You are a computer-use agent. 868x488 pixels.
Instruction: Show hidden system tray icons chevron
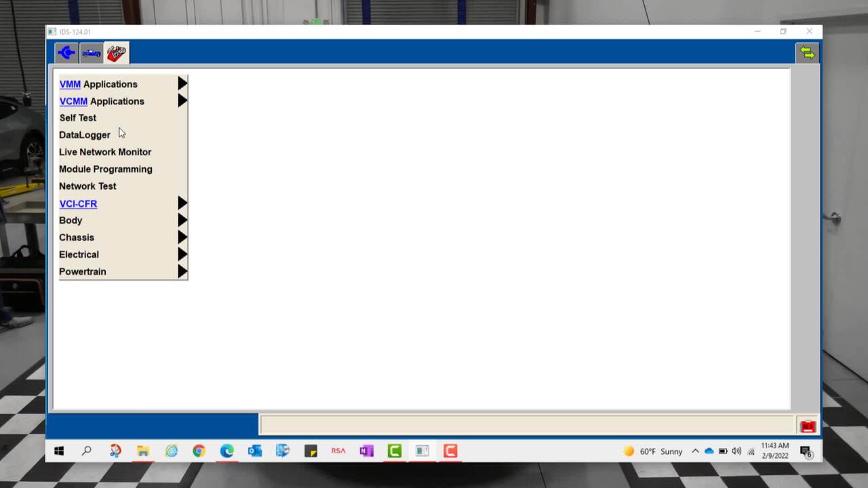point(695,451)
